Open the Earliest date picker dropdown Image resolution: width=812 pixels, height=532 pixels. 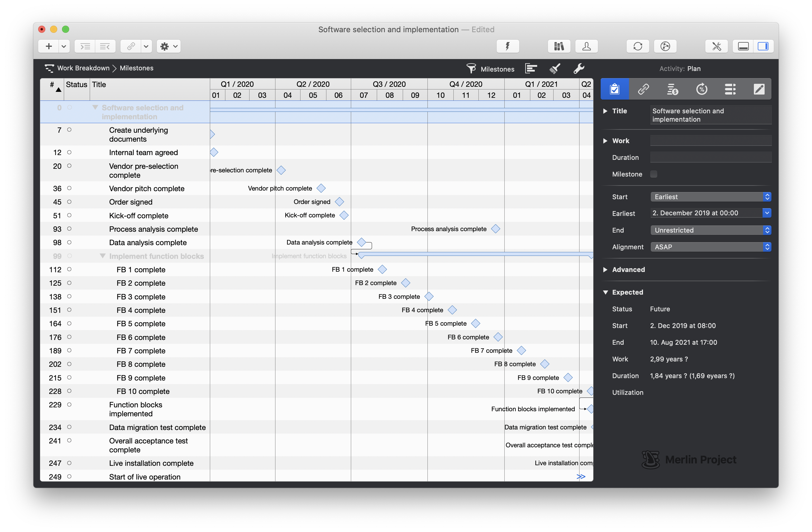tap(767, 213)
